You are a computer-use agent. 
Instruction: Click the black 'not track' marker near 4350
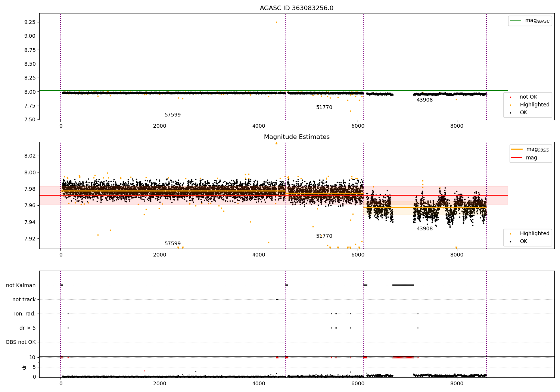pos(277,299)
